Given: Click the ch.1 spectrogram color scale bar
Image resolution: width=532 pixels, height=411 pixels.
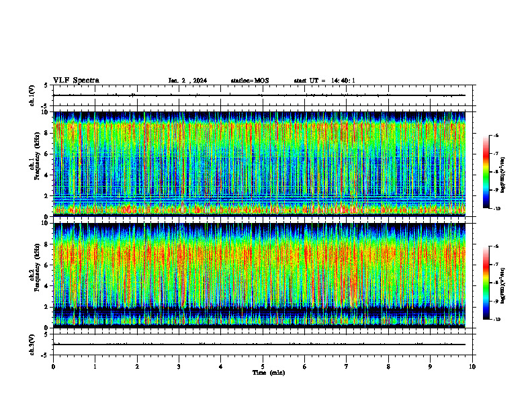Looking at the screenshot, I should (x=486, y=172).
